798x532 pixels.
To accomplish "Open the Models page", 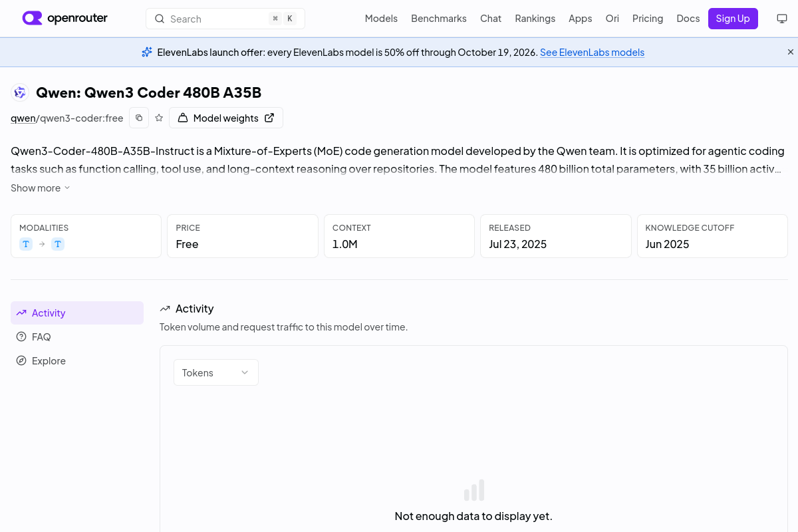I will coord(381,19).
